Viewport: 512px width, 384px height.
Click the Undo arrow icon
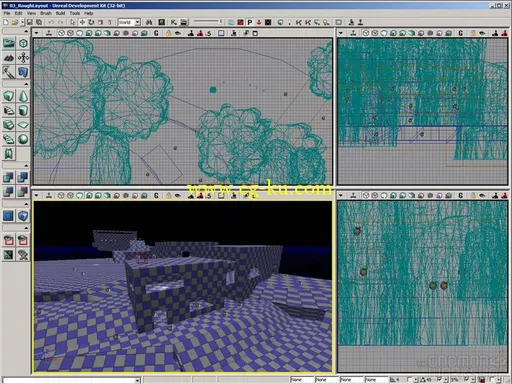click(51, 22)
